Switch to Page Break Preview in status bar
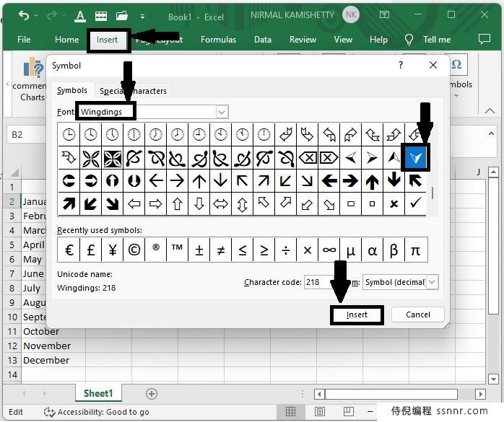The image size is (504, 422). point(348,411)
